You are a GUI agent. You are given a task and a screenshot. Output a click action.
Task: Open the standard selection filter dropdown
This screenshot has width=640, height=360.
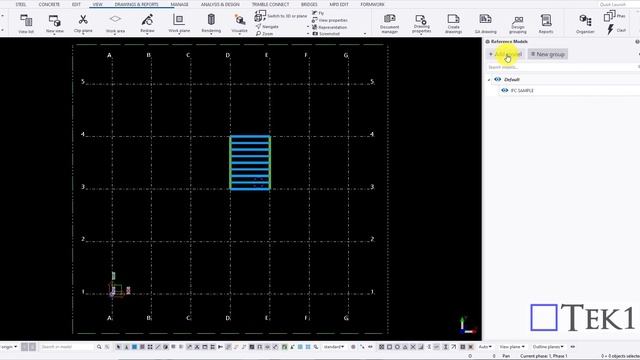334,347
